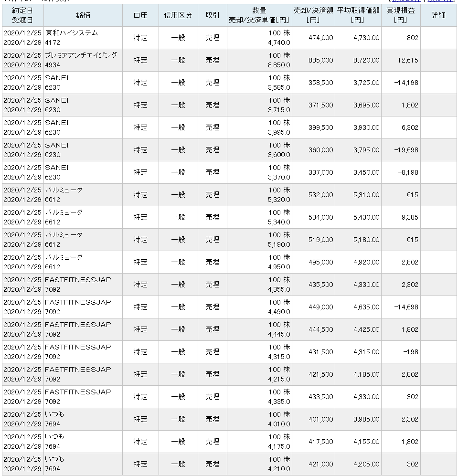Click the realized loss -8,198
The image size is (458, 476).
tap(408, 172)
